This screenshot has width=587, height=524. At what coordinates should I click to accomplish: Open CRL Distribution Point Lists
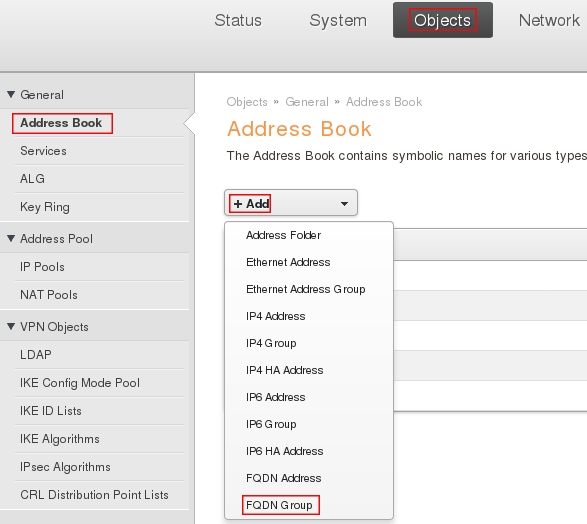pos(94,495)
